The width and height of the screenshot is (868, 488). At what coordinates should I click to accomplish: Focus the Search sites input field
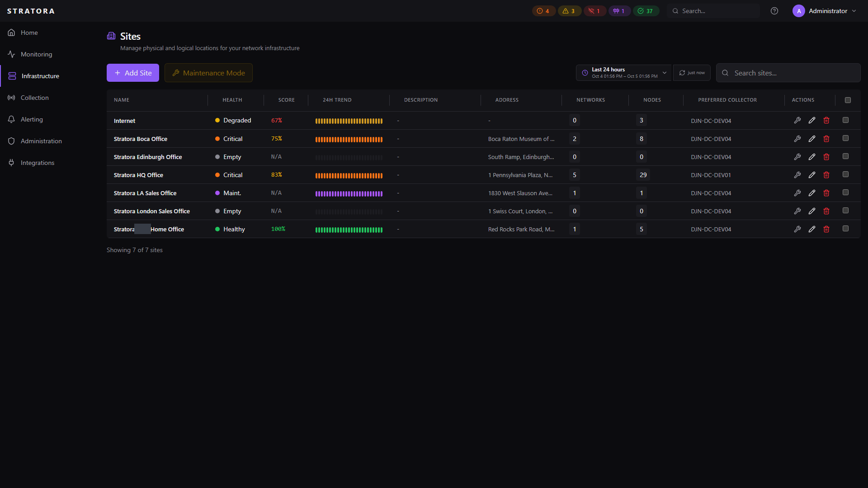coord(788,73)
